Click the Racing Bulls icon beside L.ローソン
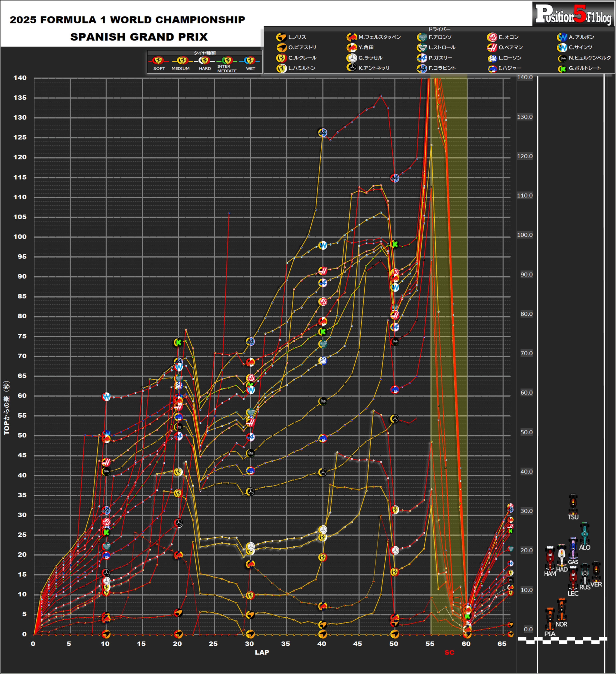The height and width of the screenshot is (674, 616). 492,58
